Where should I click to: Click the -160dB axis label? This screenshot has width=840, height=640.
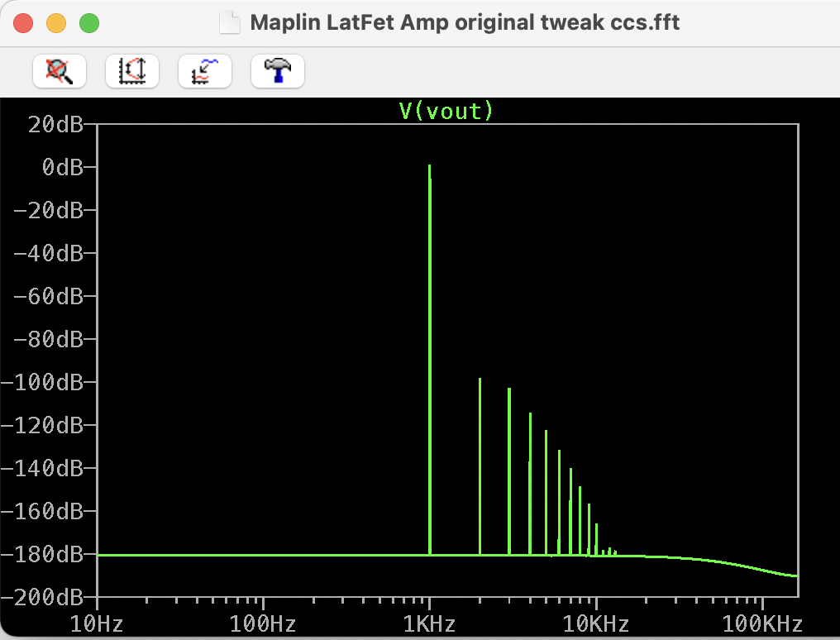pyautogui.click(x=42, y=512)
